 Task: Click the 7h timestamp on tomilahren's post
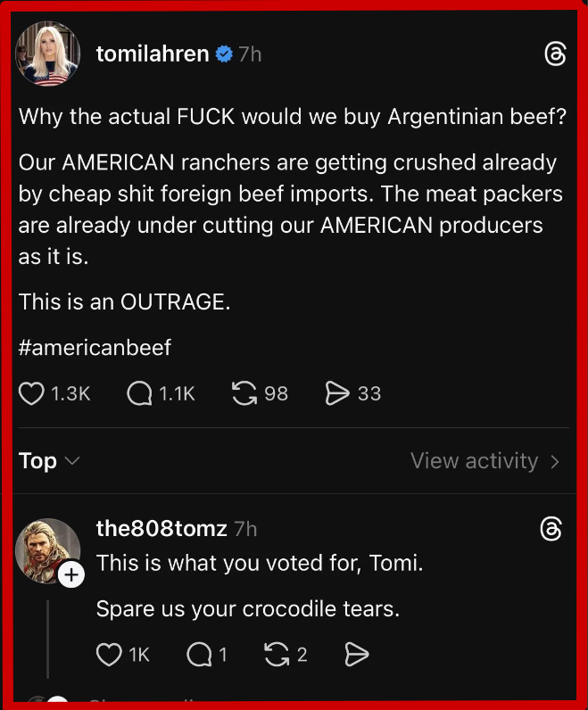click(250, 54)
